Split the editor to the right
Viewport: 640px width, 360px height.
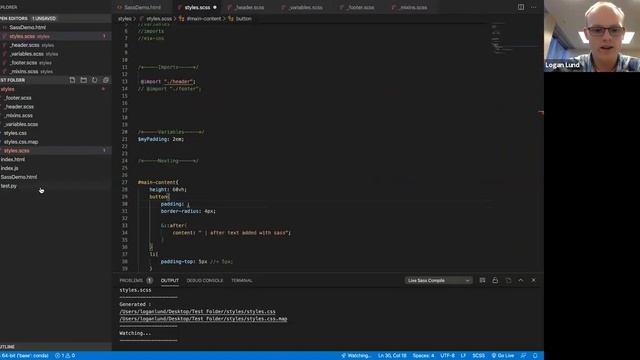521,7
